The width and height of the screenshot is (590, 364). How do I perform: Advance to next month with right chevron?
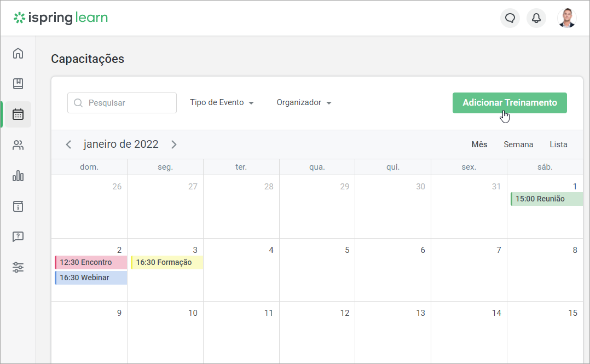coord(174,145)
